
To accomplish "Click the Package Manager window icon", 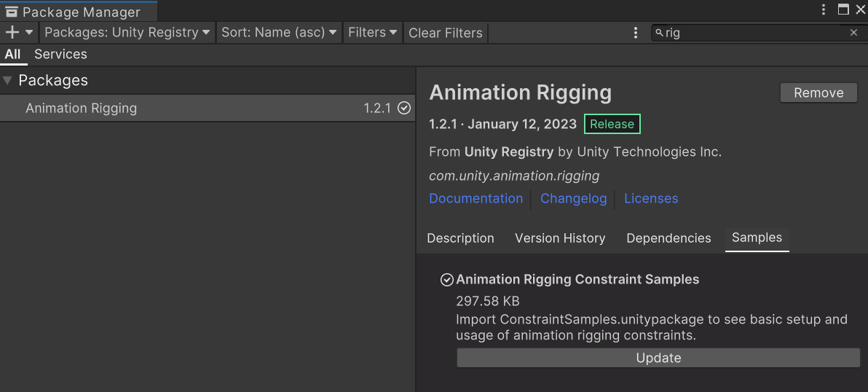I will tap(11, 12).
